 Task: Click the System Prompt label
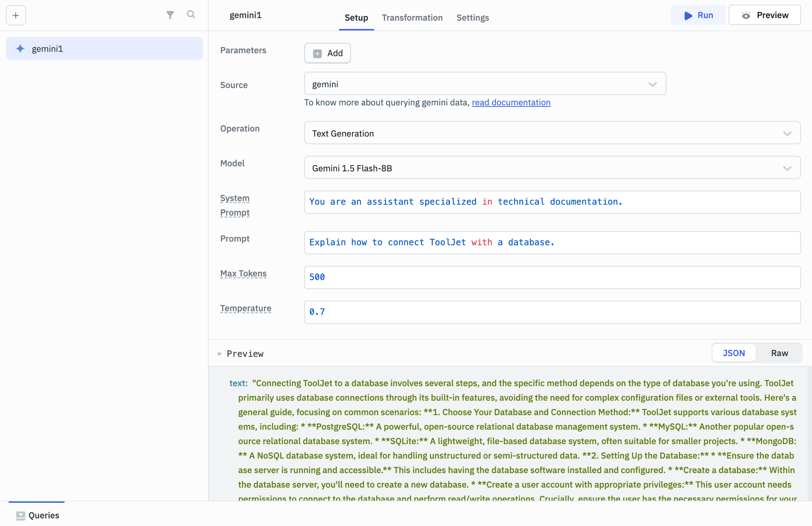point(235,205)
